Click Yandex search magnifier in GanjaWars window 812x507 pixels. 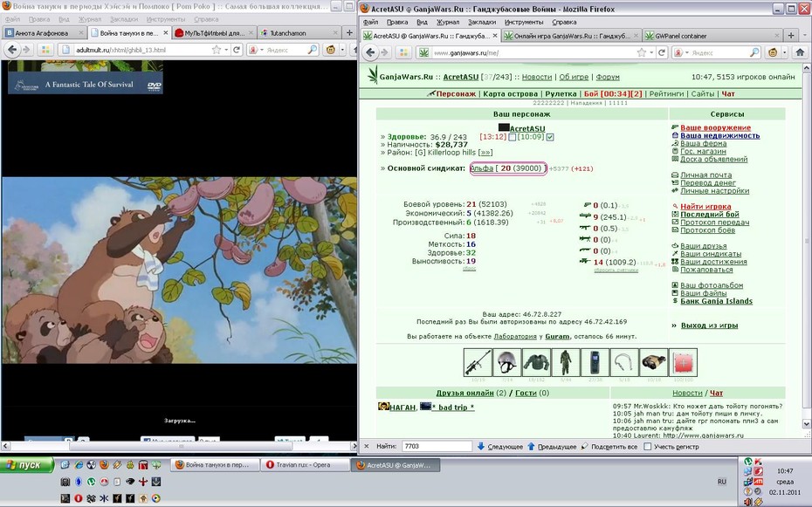click(x=754, y=52)
